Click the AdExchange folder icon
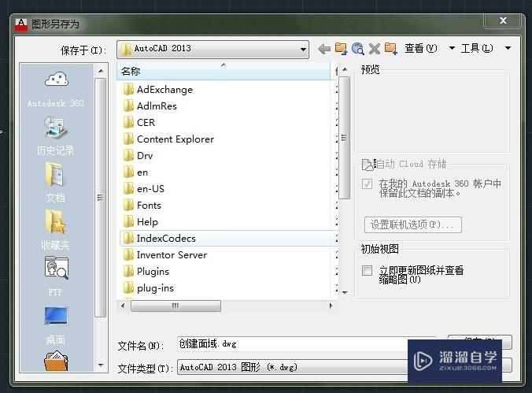Viewport: 532px width, 393px height. coord(128,89)
